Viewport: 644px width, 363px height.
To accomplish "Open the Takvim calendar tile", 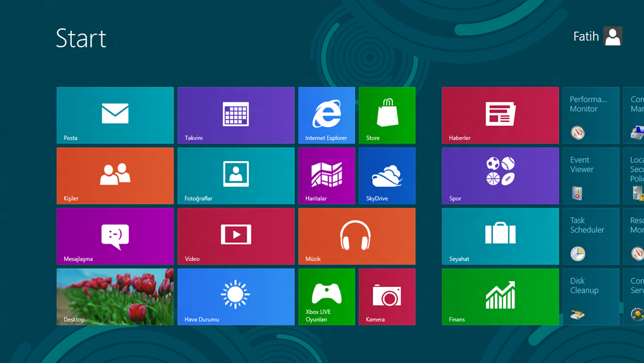I will (236, 115).
